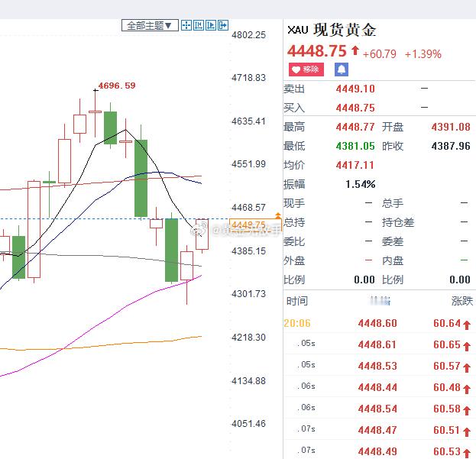Click the tall green candle near 4551.99
The image size is (476, 459).
141,178
